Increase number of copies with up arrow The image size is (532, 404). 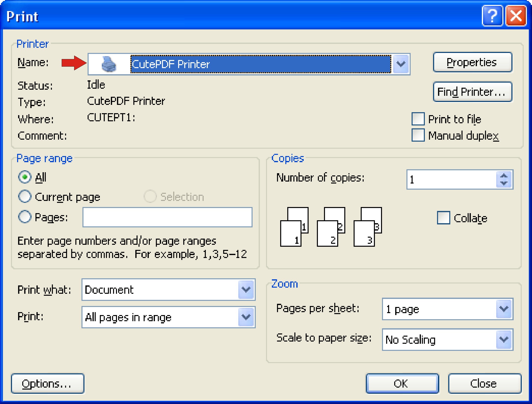(x=504, y=176)
